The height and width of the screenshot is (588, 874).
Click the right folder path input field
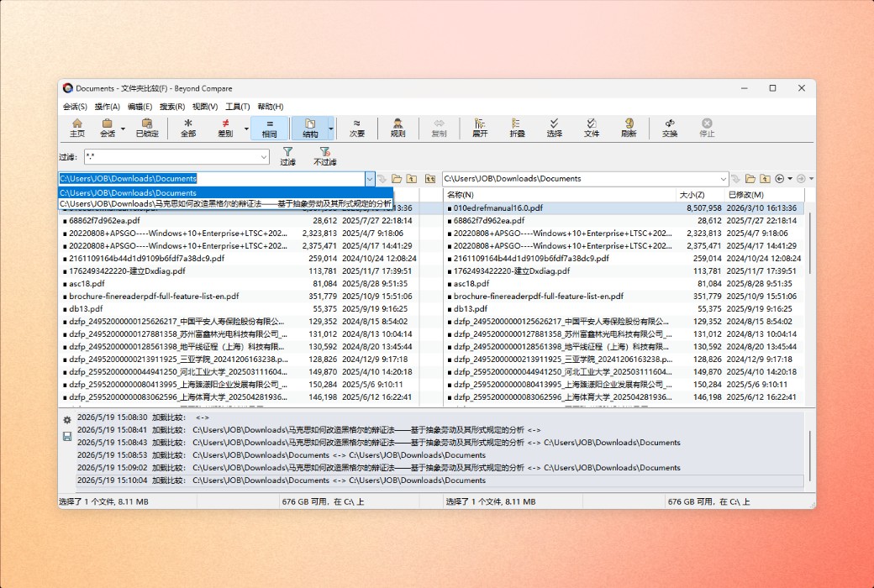tap(580, 179)
